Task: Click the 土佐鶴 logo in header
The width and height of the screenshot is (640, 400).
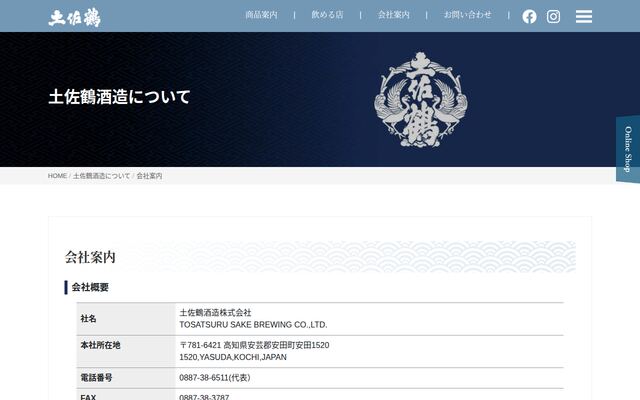Action: [74, 17]
